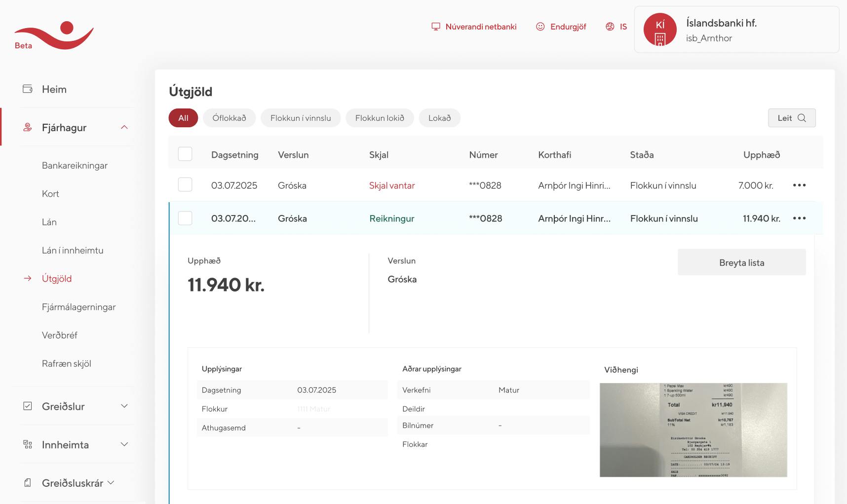847x504 pixels.
Task: Open Heim in the sidebar
Action: point(54,89)
